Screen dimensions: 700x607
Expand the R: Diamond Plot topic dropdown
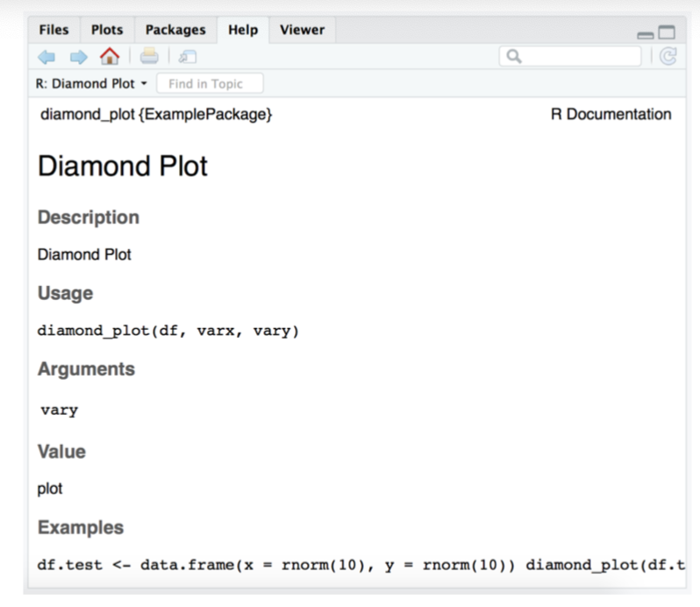144,84
